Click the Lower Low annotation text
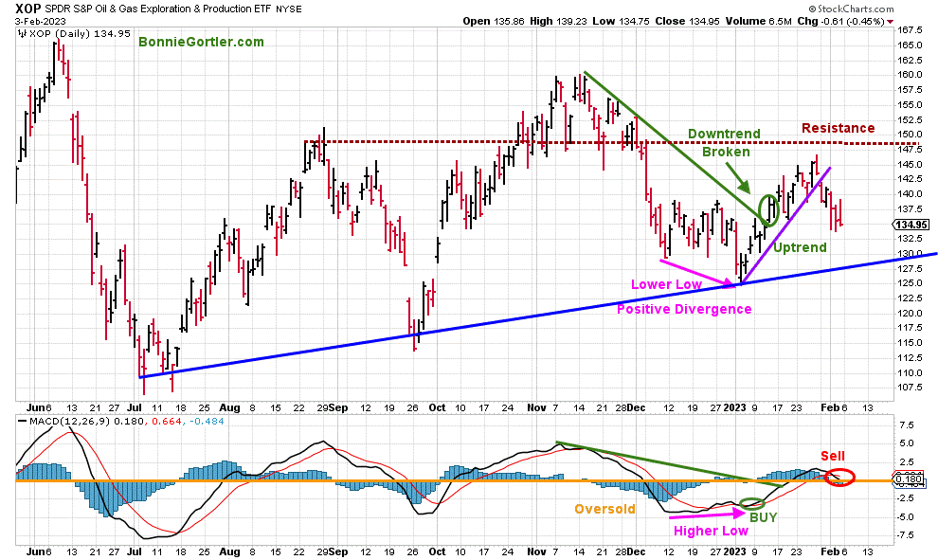Image resolution: width=938 pixels, height=560 pixels. click(x=666, y=285)
